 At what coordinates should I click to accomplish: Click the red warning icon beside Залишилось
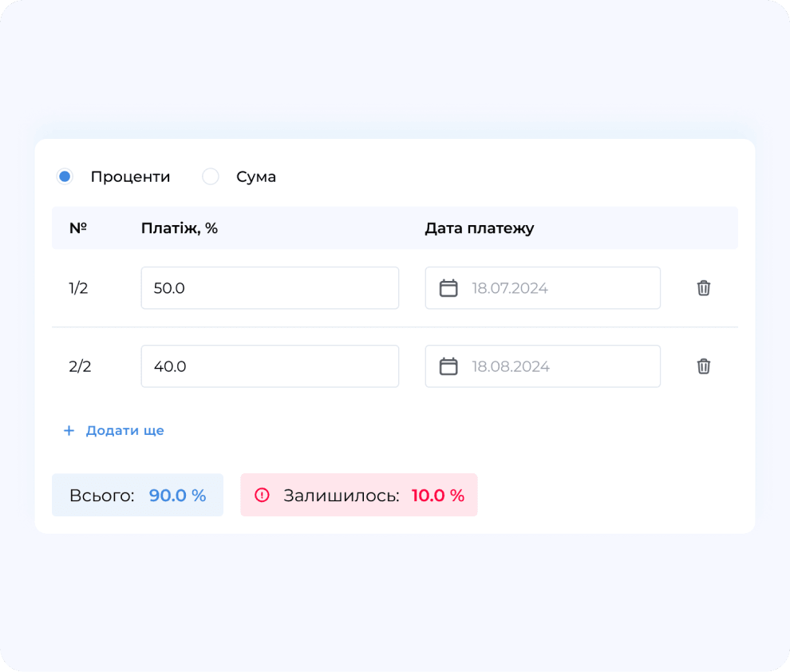pyautogui.click(x=262, y=496)
